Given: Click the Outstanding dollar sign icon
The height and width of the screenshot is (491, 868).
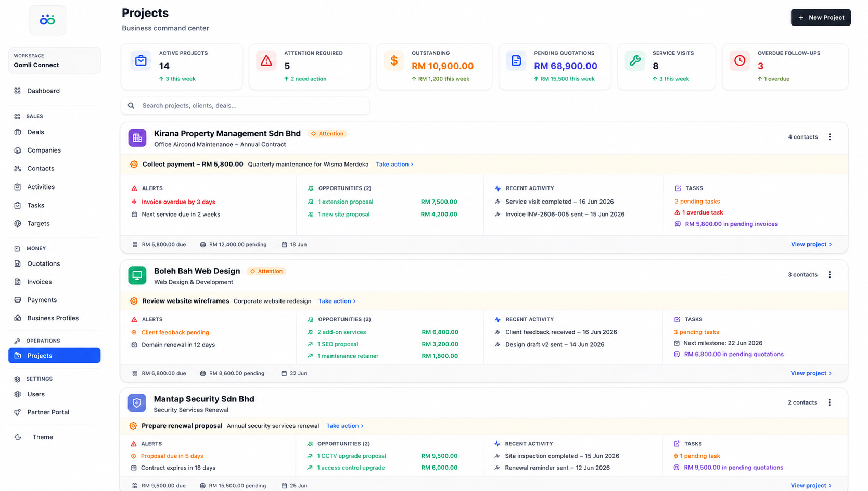Looking at the screenshot, I should (x=394, y=61).
